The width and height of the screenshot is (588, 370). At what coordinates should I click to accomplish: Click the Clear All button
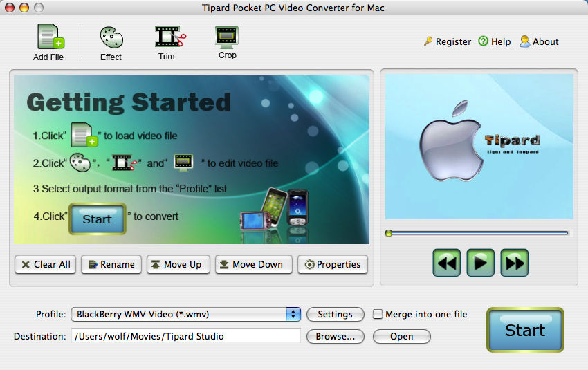46,265
